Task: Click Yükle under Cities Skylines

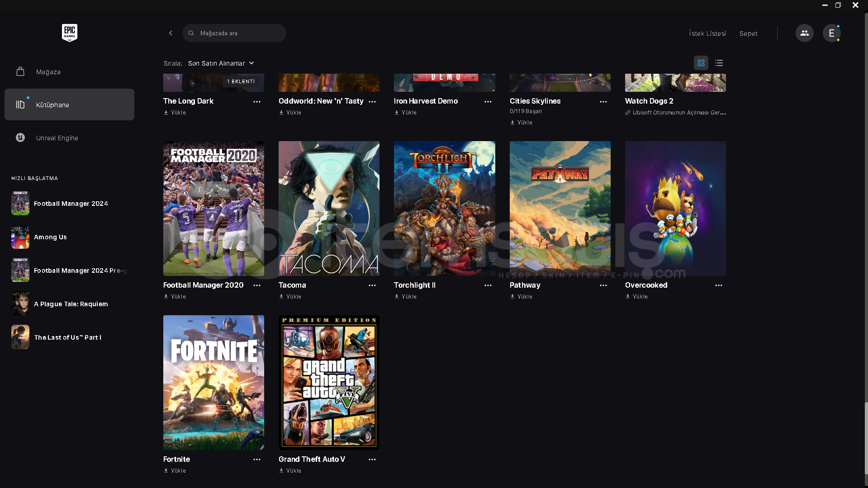Action: tap(522, 123)
